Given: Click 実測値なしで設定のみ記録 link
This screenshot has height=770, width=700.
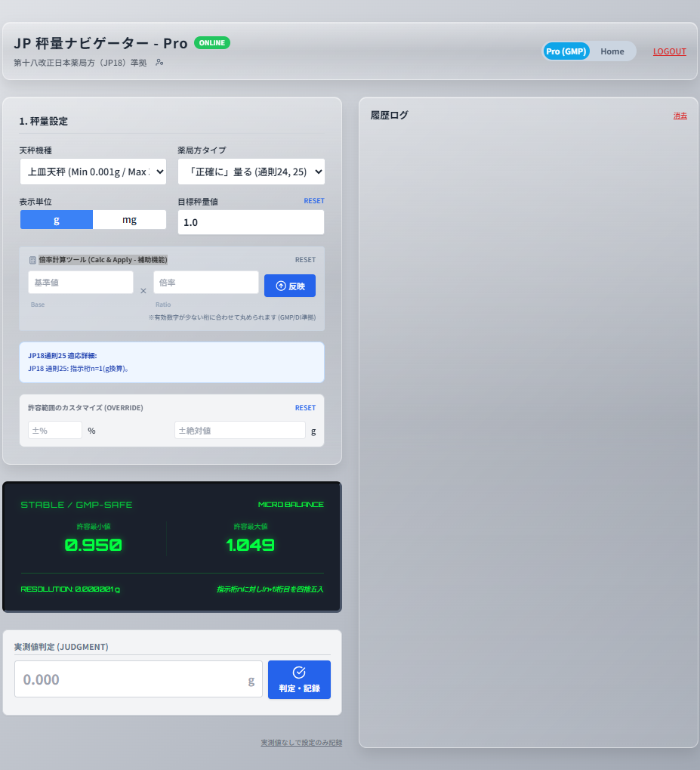Looking at the screenshot, I should click(301, 743).
